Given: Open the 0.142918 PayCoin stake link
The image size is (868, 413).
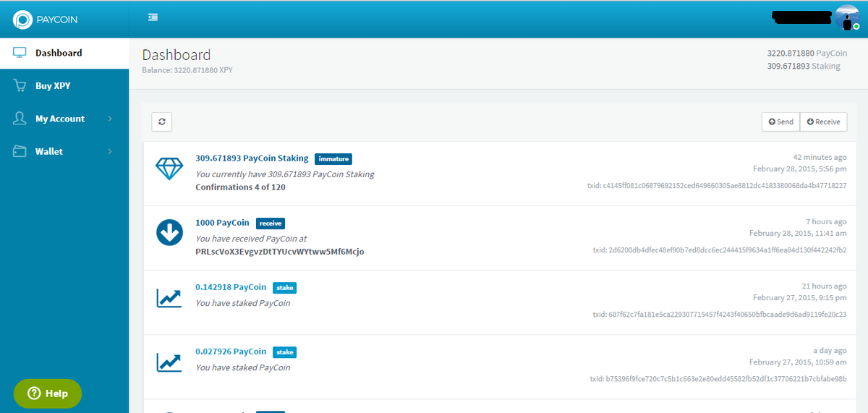Looking at the screenshot, I should click(231, 287).
